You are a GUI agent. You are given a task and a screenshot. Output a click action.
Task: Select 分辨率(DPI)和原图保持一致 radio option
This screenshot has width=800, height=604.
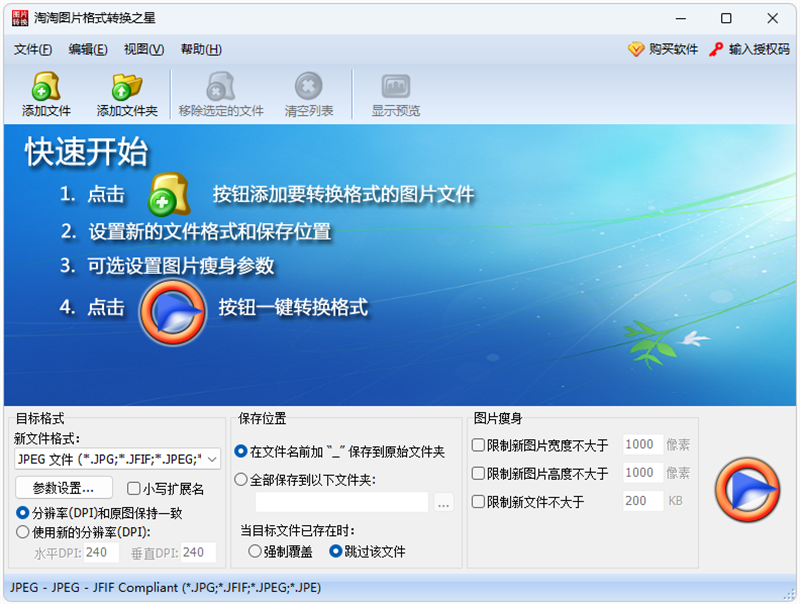(x=22, y=512)
